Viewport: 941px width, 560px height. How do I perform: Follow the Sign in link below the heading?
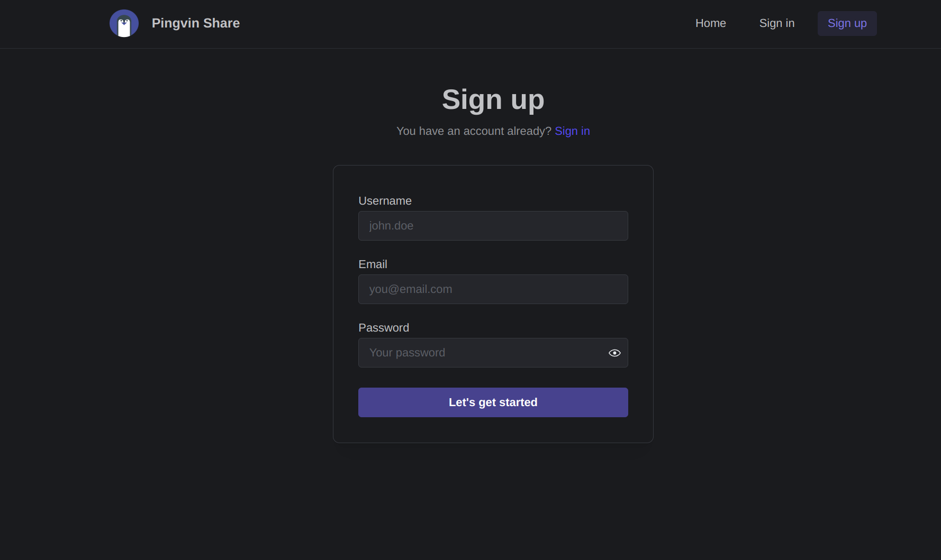(572, 131)
